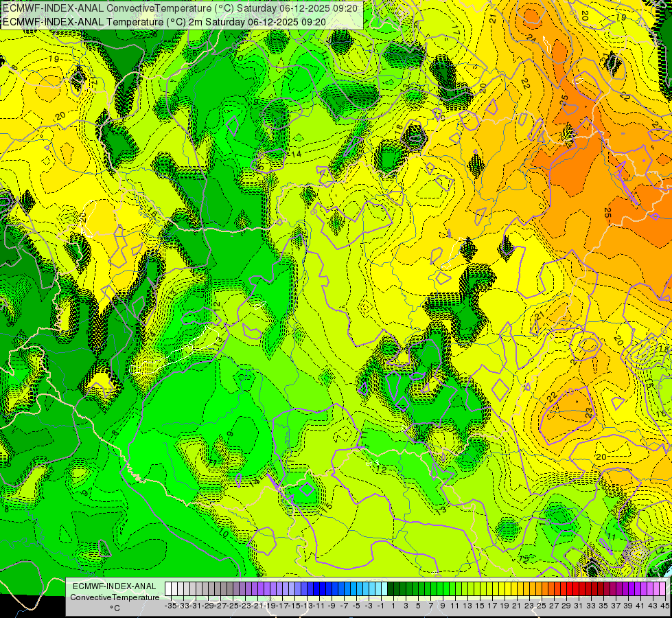Click the '°C' unit label in legend
Viewport: 672px width, 618px height.
click(x=115, y=608)
